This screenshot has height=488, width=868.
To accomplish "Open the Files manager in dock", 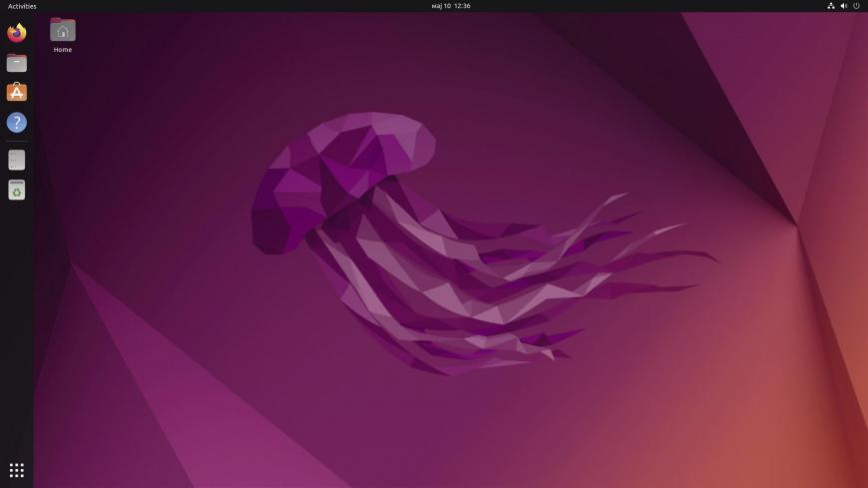I will [x=17, y=63].
